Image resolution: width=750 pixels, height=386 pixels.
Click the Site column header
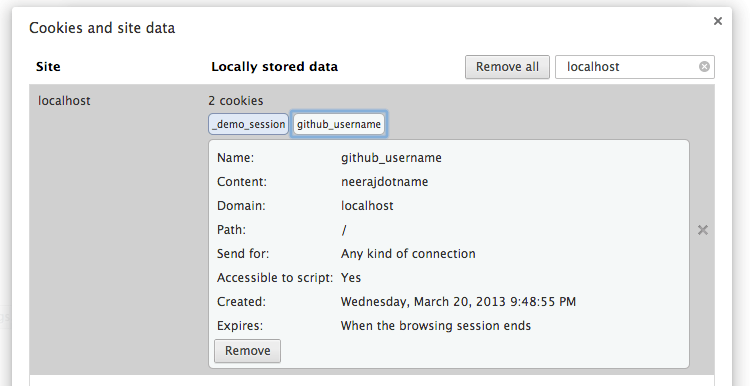click(x=48, y=66)
